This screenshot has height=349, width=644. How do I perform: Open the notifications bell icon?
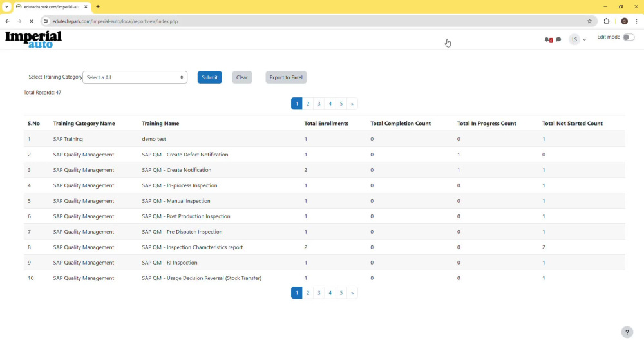coord(548,40)
